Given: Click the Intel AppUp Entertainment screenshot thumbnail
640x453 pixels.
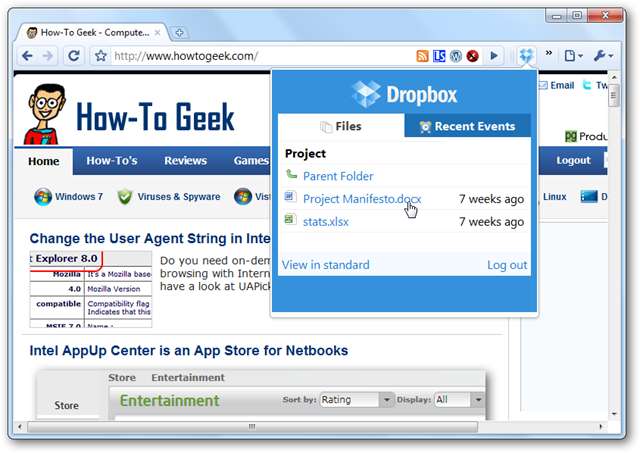Looking at the screenshot, I should 261,395.
